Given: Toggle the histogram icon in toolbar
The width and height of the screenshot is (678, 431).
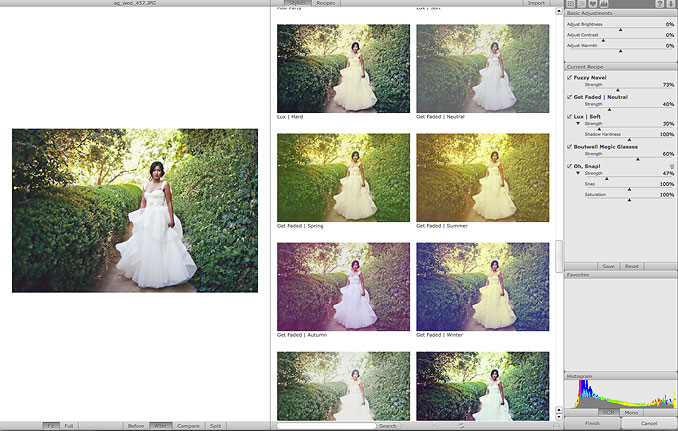Looking at the screenshot, I should click(604, 3).
